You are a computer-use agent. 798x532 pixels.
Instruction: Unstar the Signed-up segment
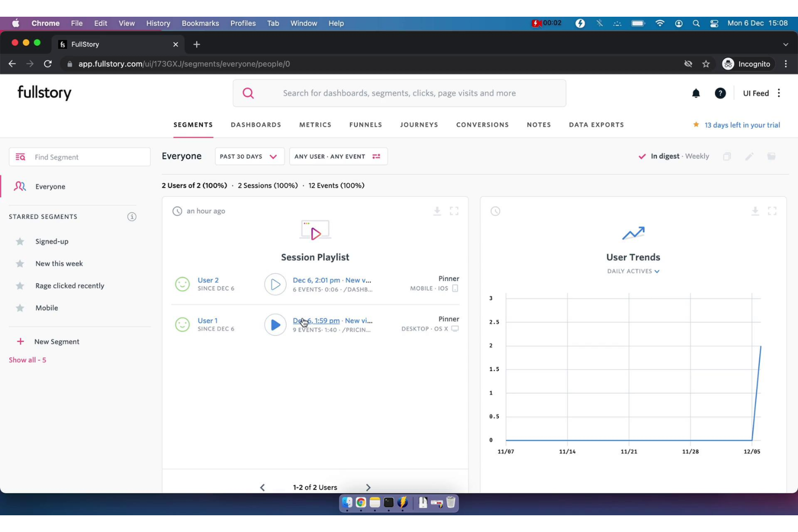tap(20, 241)
